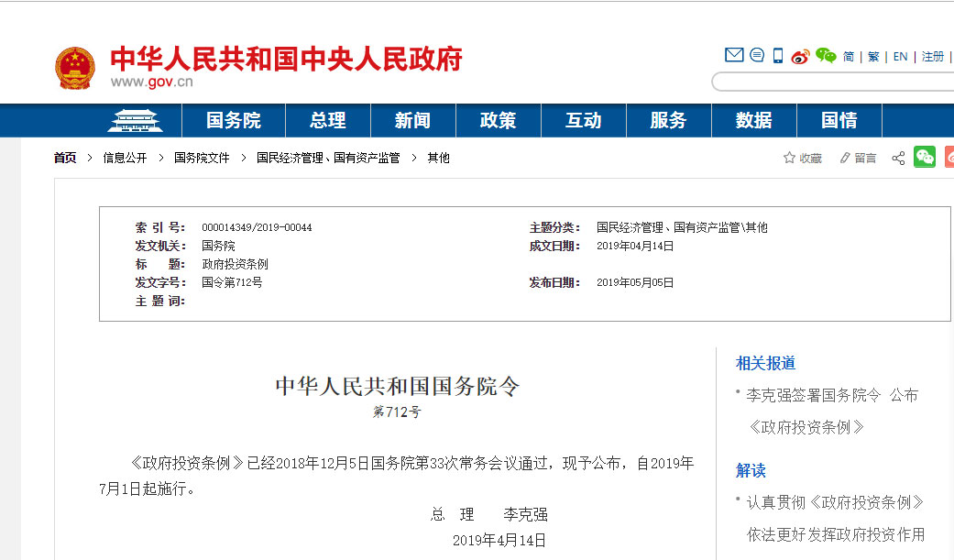Go to 数据 in the navigation bar
Viewport: 954px width, 560px height.
pyautogui.click(x=753, y=120)
